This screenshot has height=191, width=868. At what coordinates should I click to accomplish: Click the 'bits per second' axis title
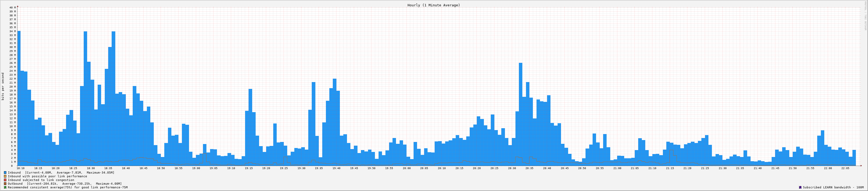pyautogui.click(x=3, y=86)
